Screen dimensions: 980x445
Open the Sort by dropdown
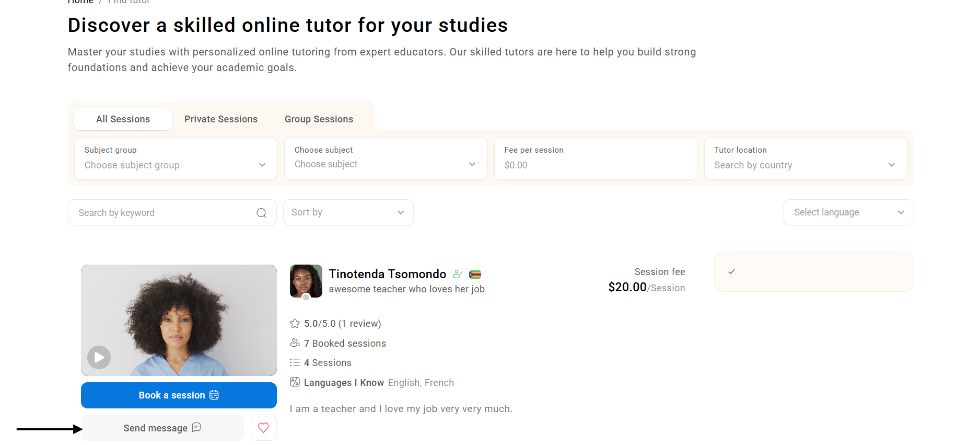pyautogui.click(x=348, y=212)
